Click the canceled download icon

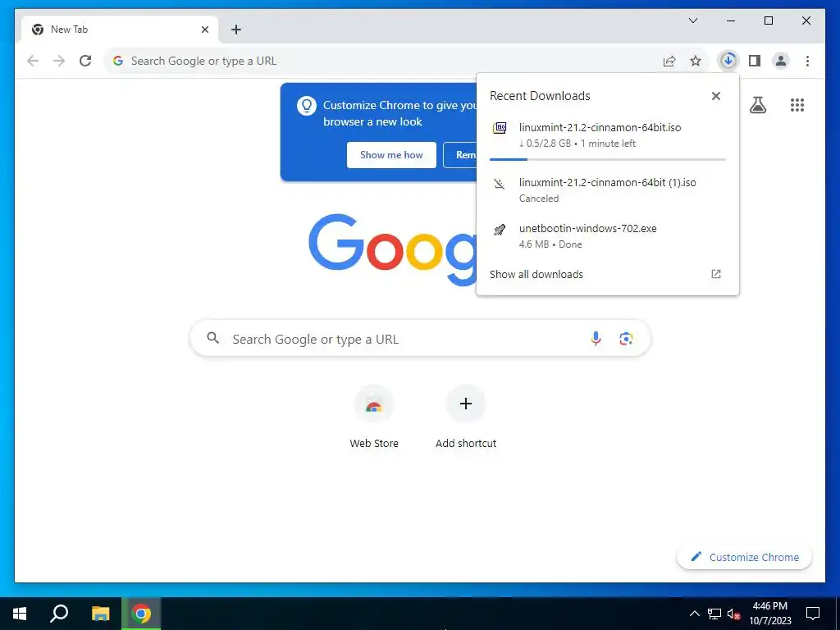point(500,185)
